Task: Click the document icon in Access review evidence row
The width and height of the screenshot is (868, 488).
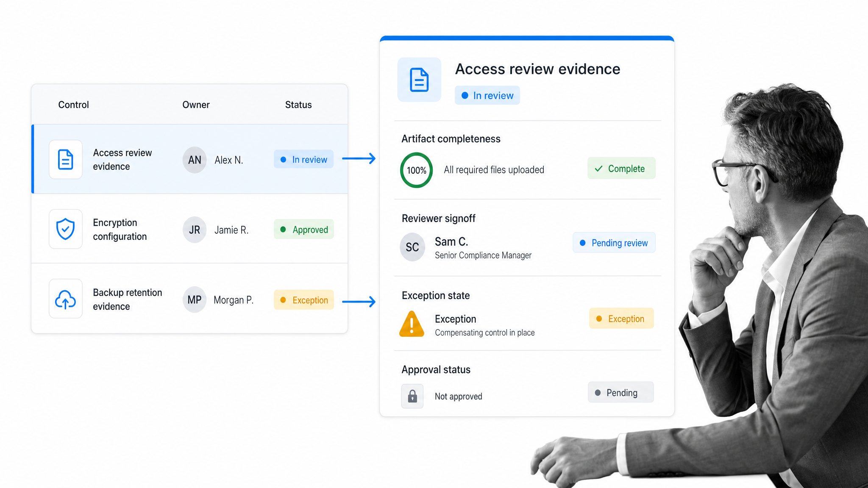Action: [x=66, y=160]
